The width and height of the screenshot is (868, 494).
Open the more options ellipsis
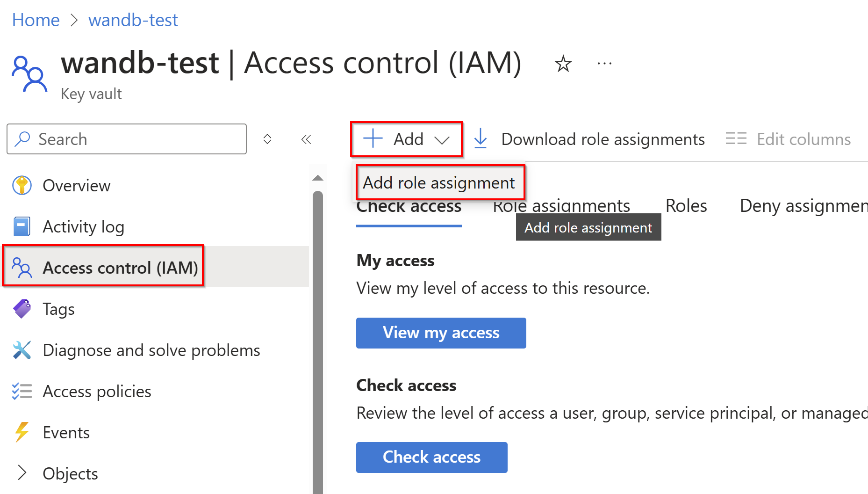point(604,64)
